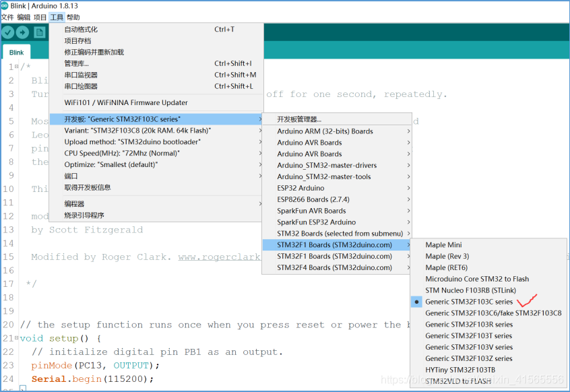Open 串口绘图器 serial plotter

pos(156,86)
